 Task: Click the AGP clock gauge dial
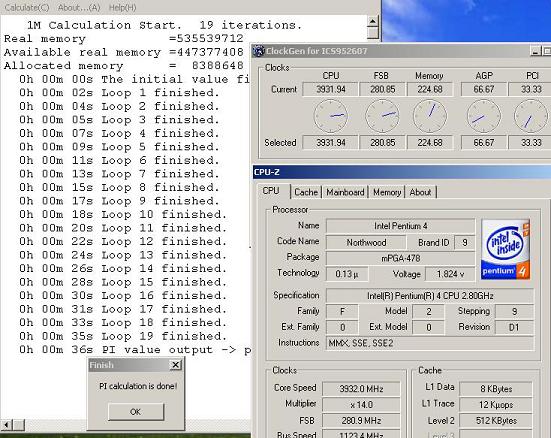click(484, 116)
